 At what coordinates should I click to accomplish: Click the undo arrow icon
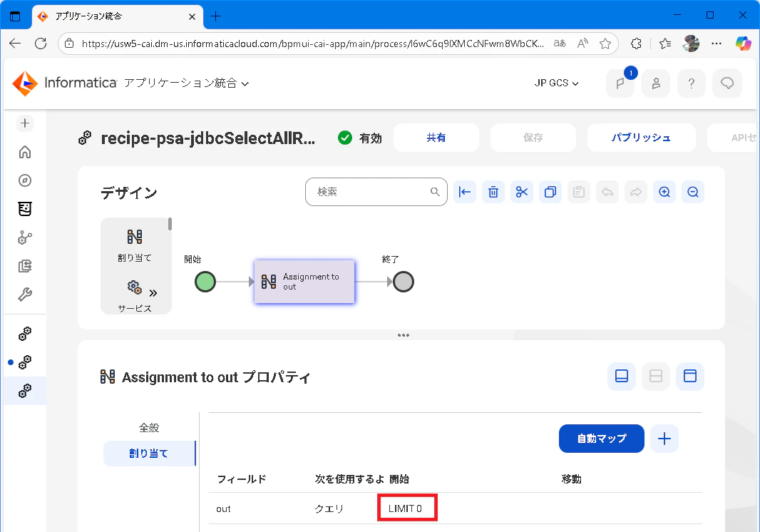point(607,192)
